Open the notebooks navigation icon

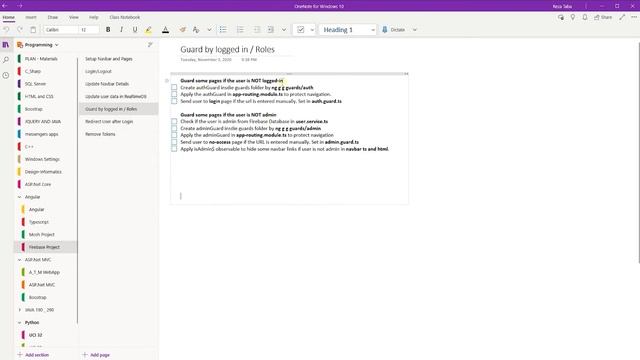click(x=6, y=45)
